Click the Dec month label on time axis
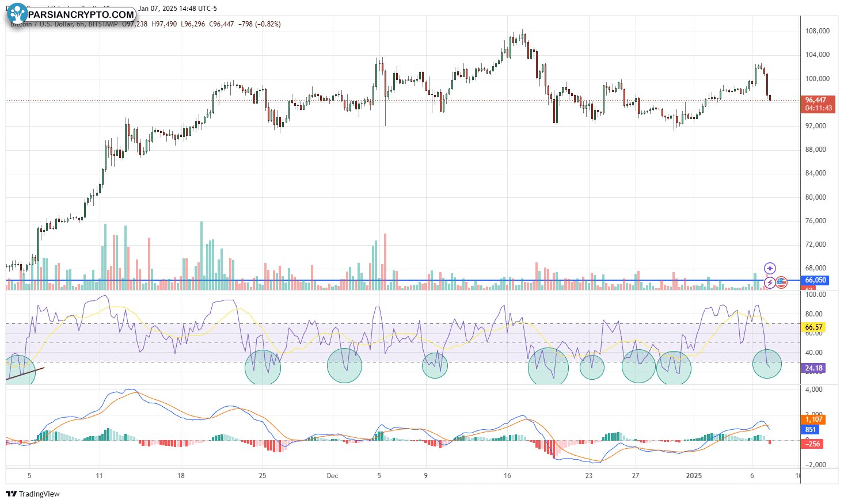 (332, 476)
